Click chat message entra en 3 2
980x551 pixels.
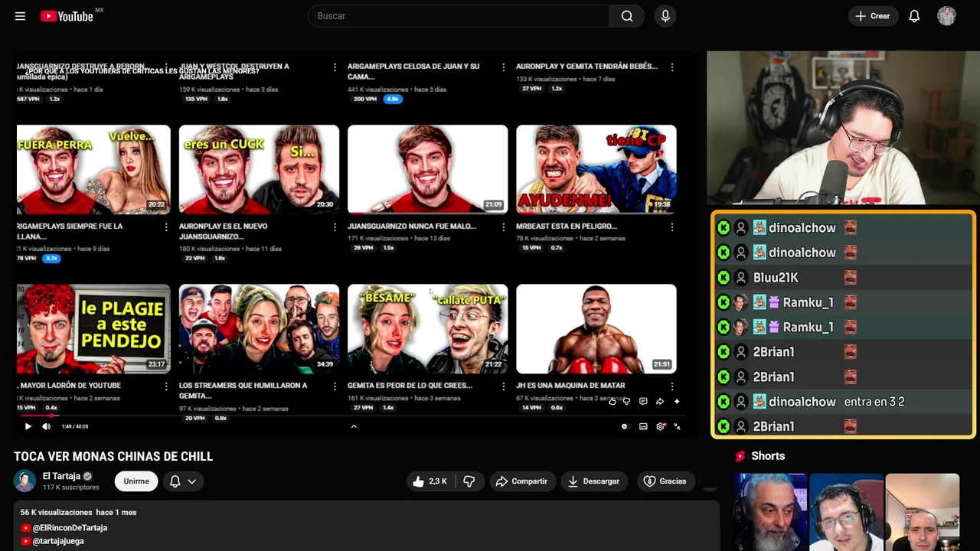874,402
